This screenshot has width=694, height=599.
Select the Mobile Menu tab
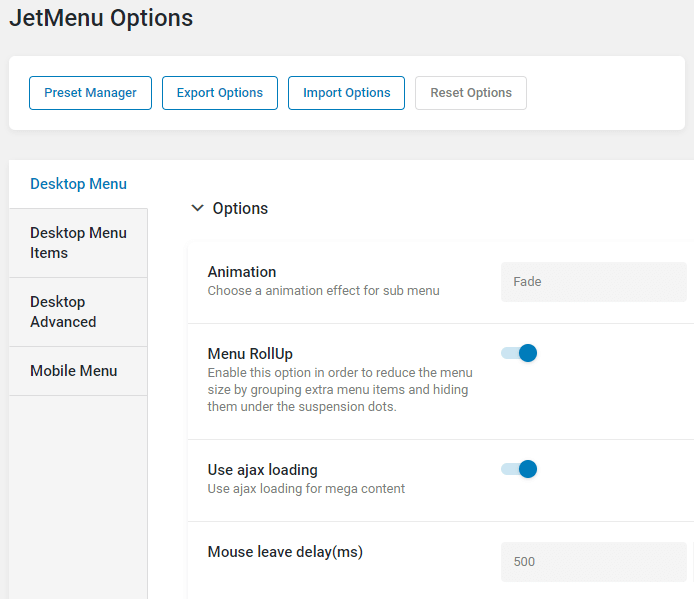point(78,371)
